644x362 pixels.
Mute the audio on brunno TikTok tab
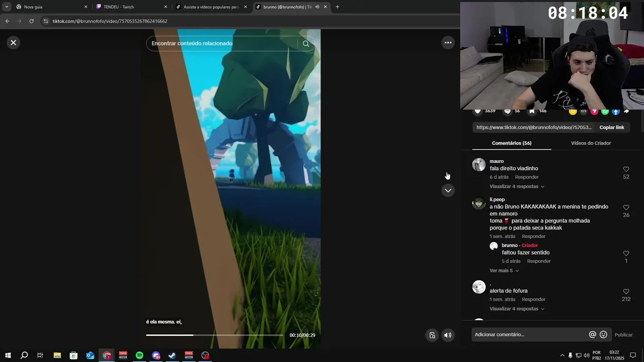tap(317, 7)
